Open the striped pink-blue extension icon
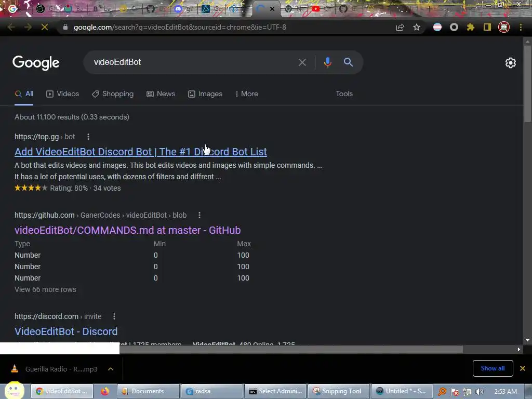Image resolution: width=532 pixels, height=399 pixels. (x=437, y=27)
